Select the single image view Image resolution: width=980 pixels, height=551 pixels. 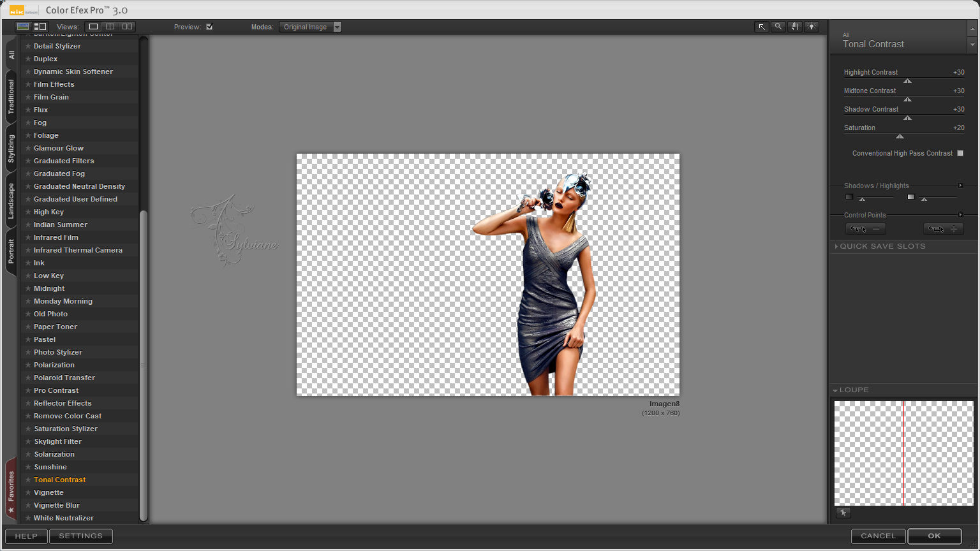(93, 27)
